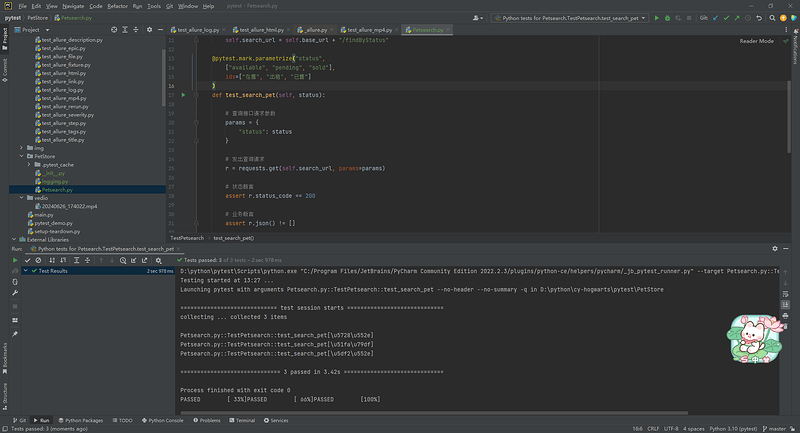Open Search Everywhere magnifier icon
The image size is (800, 433).
pyautogui.click(x=772, y=18)
